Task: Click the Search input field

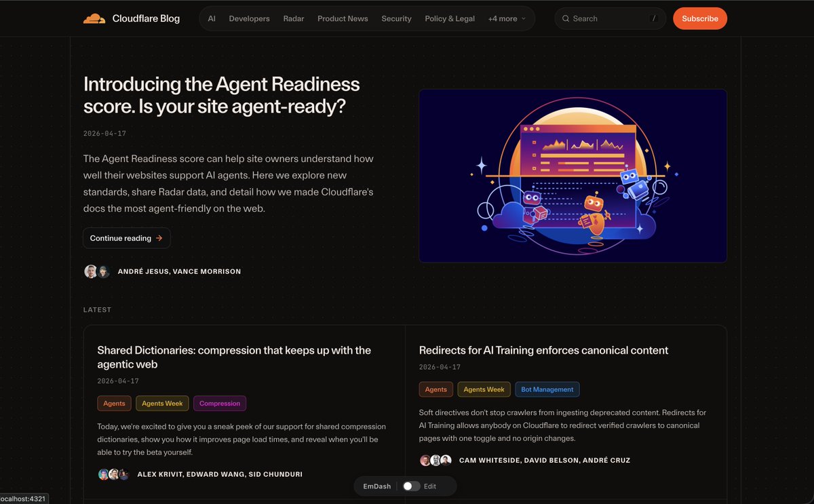Action: [x=610, y=19]
